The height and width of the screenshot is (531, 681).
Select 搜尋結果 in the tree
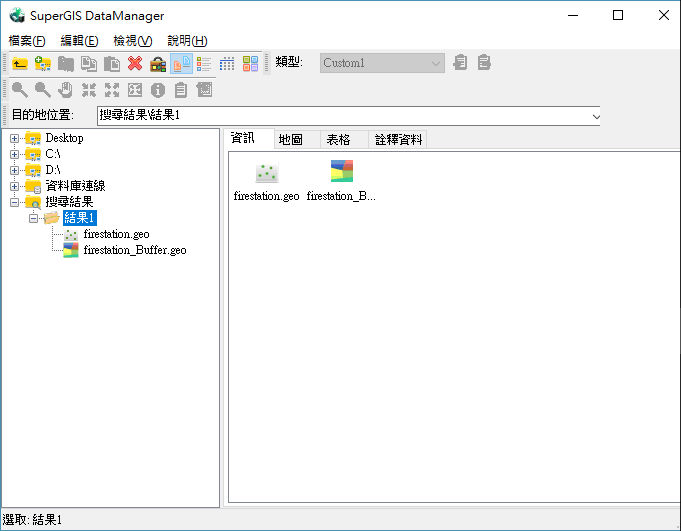click(69, 202)
